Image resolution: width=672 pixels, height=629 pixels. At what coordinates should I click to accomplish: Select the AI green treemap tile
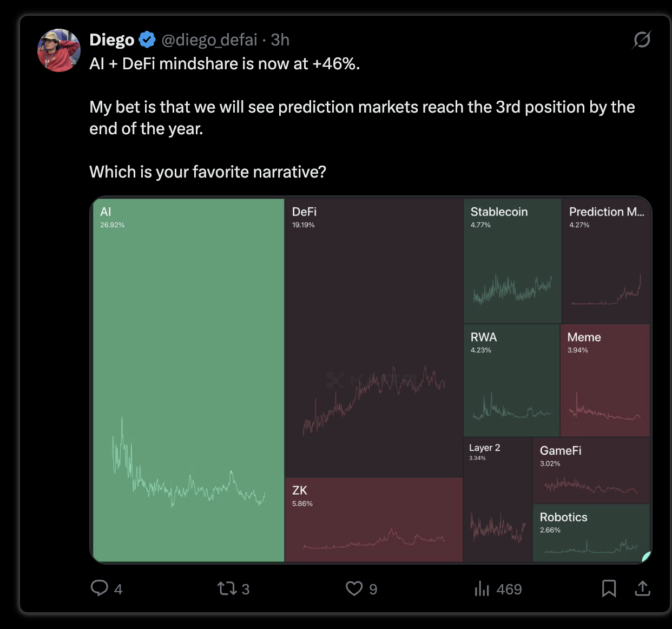tap(188, 380)
